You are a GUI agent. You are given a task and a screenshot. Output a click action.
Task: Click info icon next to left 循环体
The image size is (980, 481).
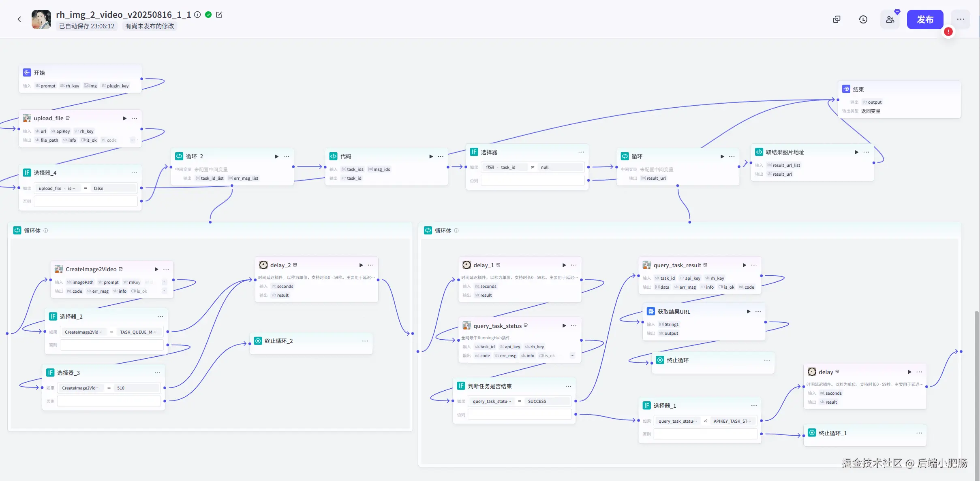(x=46, y=231)
